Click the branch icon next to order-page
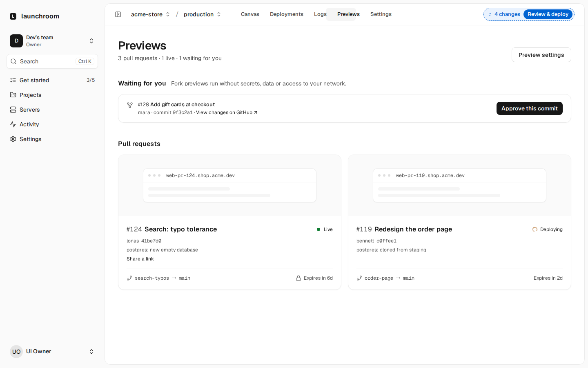Screen dimensions: 588x368 359,278
